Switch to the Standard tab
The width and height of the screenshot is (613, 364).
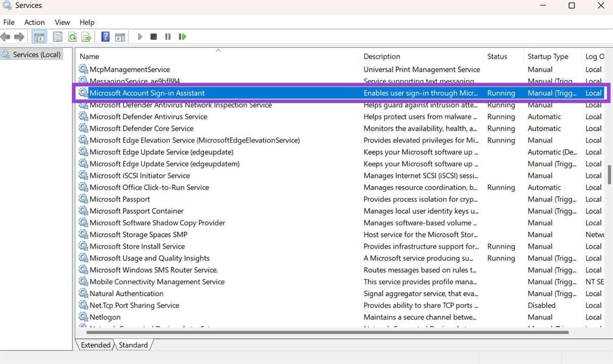tap(133, 345)
